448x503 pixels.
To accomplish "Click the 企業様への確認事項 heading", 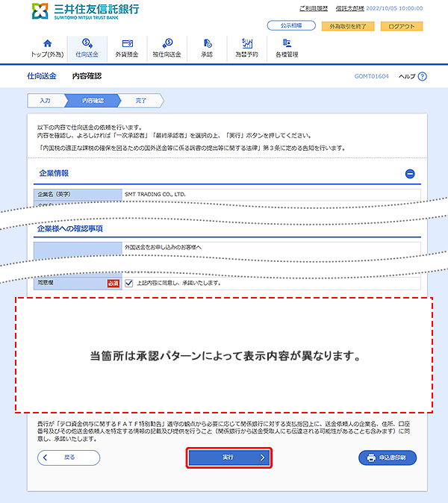I will [x=70, y=228].
